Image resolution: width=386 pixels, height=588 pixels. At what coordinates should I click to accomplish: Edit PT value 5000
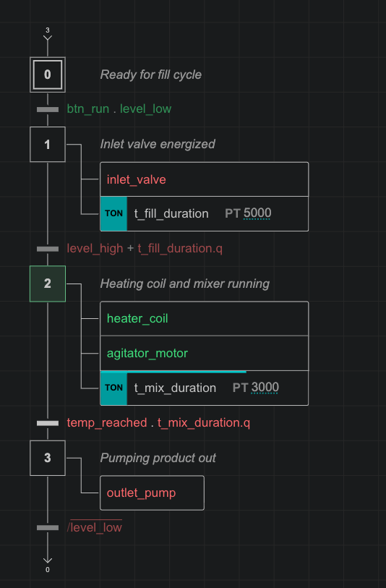tap(257, 213)
